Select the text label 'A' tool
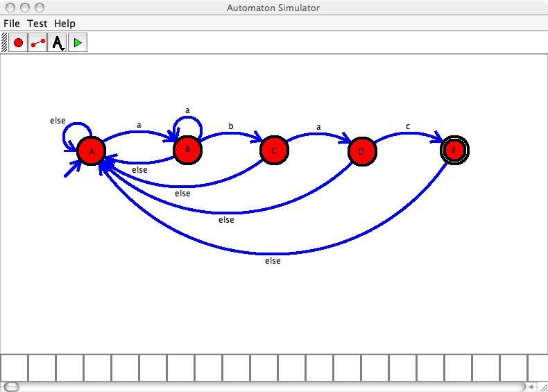 (x=58, y=43)
